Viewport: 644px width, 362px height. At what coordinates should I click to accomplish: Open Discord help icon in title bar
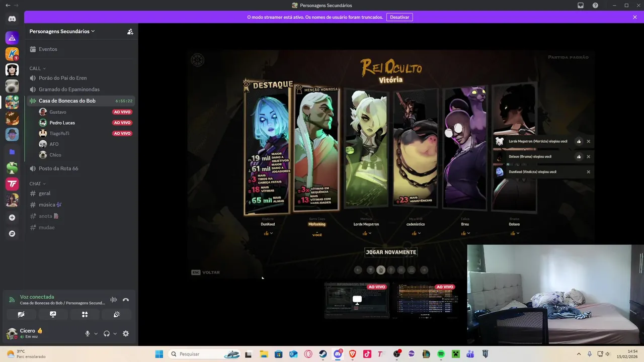[596, 6]
